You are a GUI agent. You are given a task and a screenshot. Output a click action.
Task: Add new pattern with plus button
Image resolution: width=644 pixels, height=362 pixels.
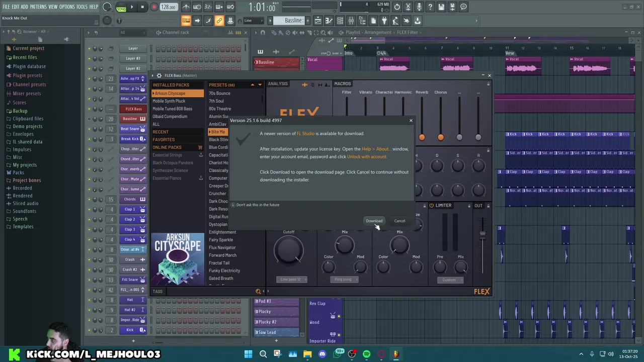pyautogui.click(x=307, y=21)
